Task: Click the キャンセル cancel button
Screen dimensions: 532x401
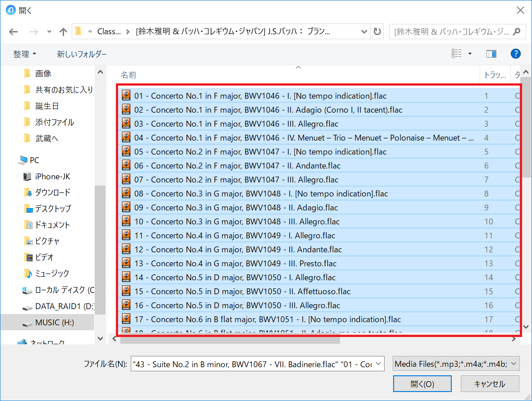Action: pyautogui.click(x=490, y=384)
